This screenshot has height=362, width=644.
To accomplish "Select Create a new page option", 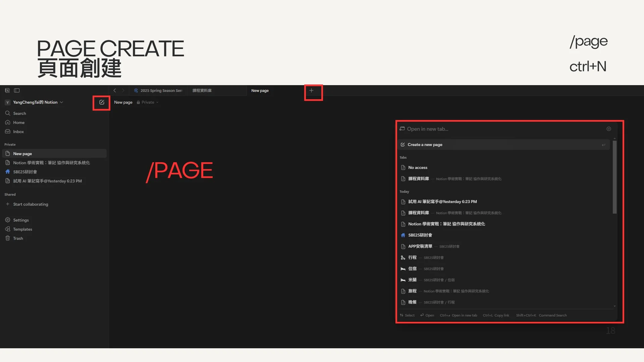I will (x=425, y=145).
